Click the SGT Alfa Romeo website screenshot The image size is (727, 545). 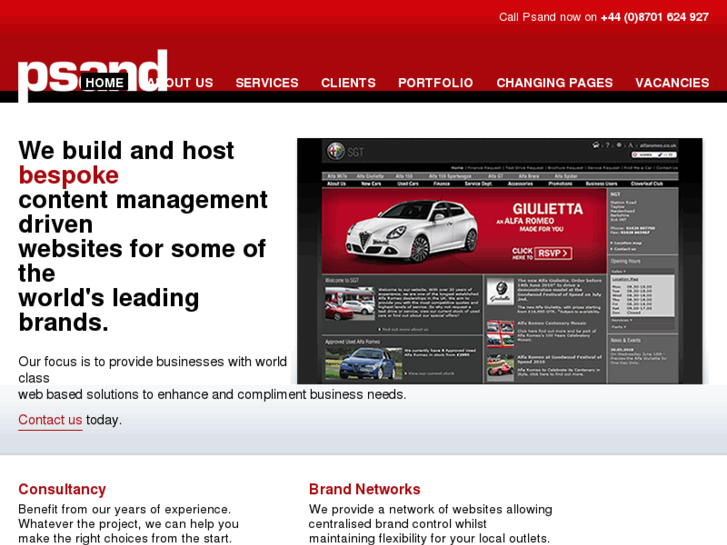click(500, 261)
